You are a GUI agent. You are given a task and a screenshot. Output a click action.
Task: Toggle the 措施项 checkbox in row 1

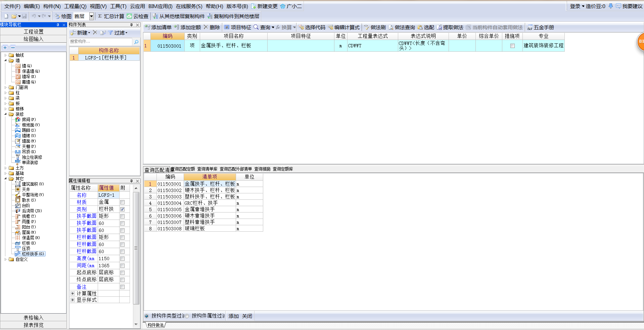[x=512, y=46]
